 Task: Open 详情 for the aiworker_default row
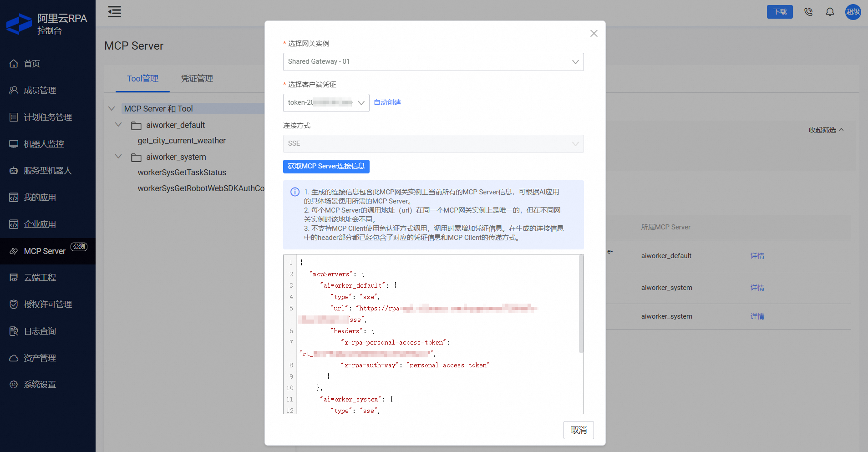tap(757, 256)
